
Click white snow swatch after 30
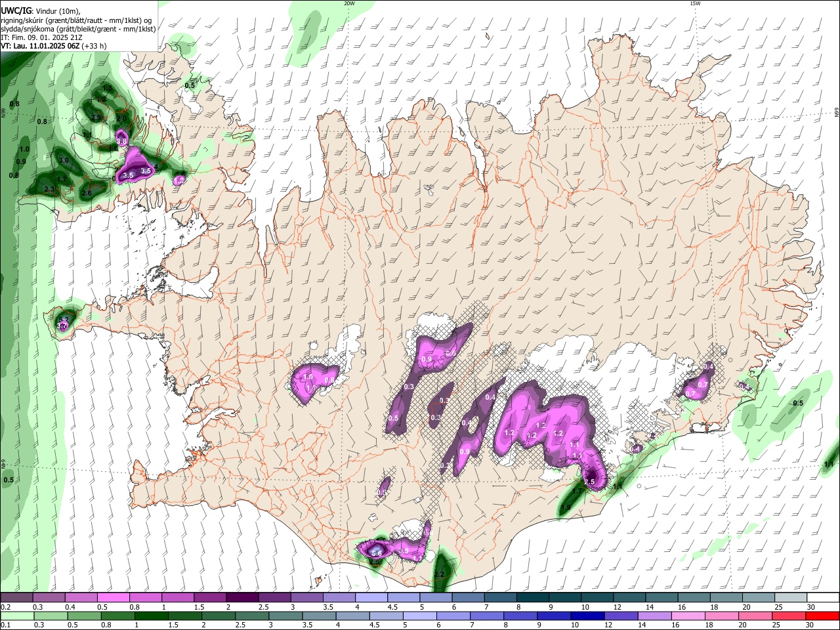pyautogui.click(x=823, y=597)
